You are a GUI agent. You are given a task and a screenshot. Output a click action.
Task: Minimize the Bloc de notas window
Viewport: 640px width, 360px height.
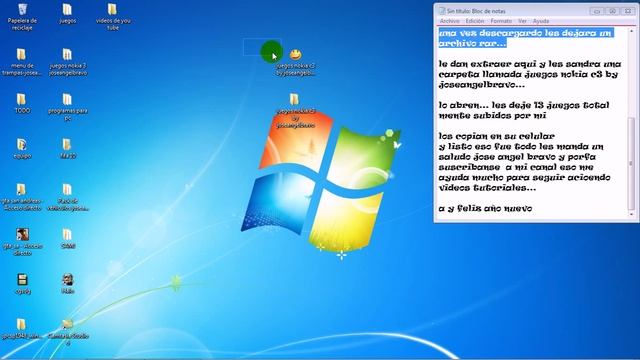coord(597,11)
